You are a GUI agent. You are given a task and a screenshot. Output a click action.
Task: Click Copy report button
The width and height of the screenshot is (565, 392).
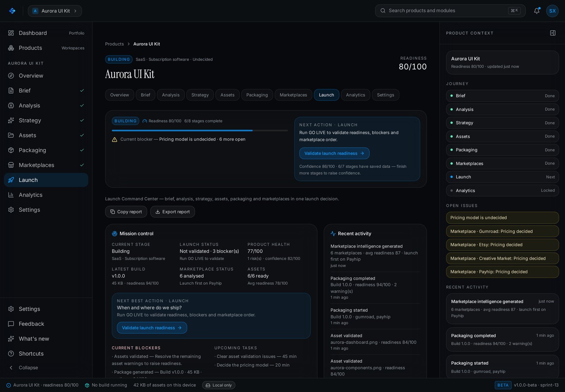[x=126, y=212]
